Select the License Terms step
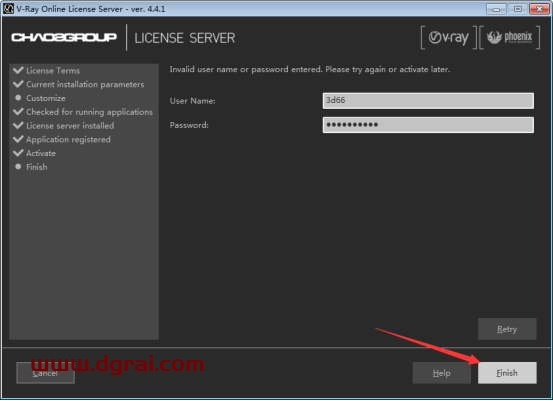553x401 pixels. (53, 71)
